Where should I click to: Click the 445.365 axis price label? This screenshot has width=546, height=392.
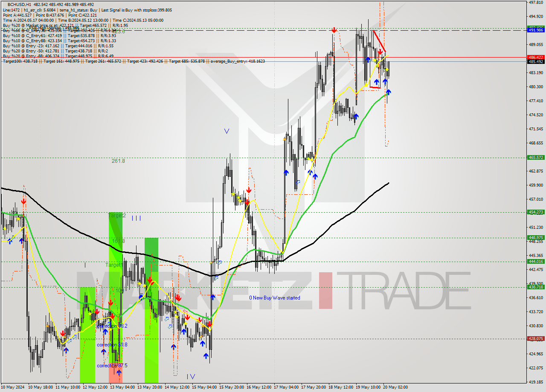536,256
